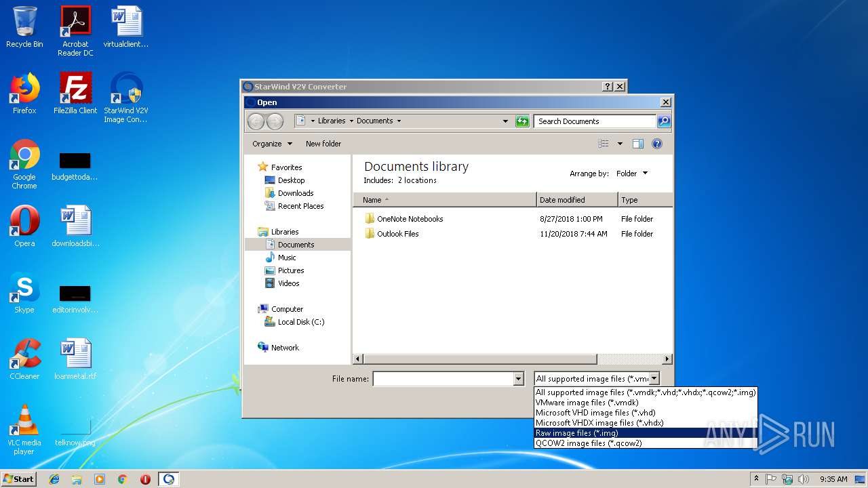The width and height of the screenshot is (868, 488).
Task: Open StarWind V2V Image Converter shortcut
Action: pos(126,98)
